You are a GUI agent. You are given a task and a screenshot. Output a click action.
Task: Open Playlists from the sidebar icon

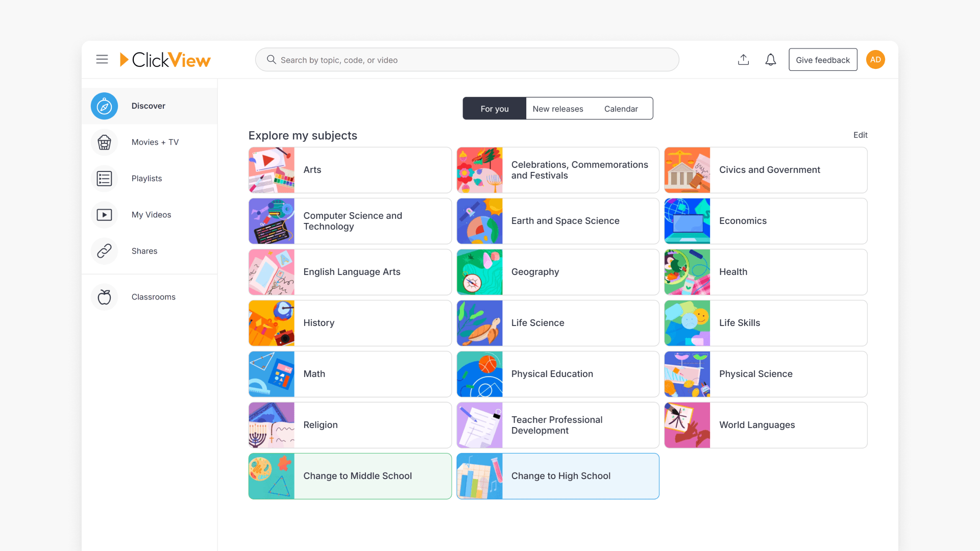(x=104, y=179)
